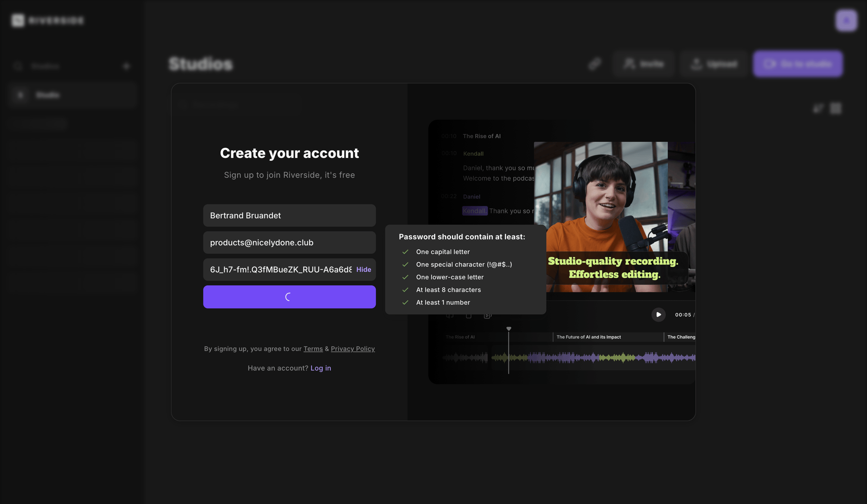The height and width of the screenshot is (504, 867).
Task: Click the copy link icon
Action: (x=595, y=64)
